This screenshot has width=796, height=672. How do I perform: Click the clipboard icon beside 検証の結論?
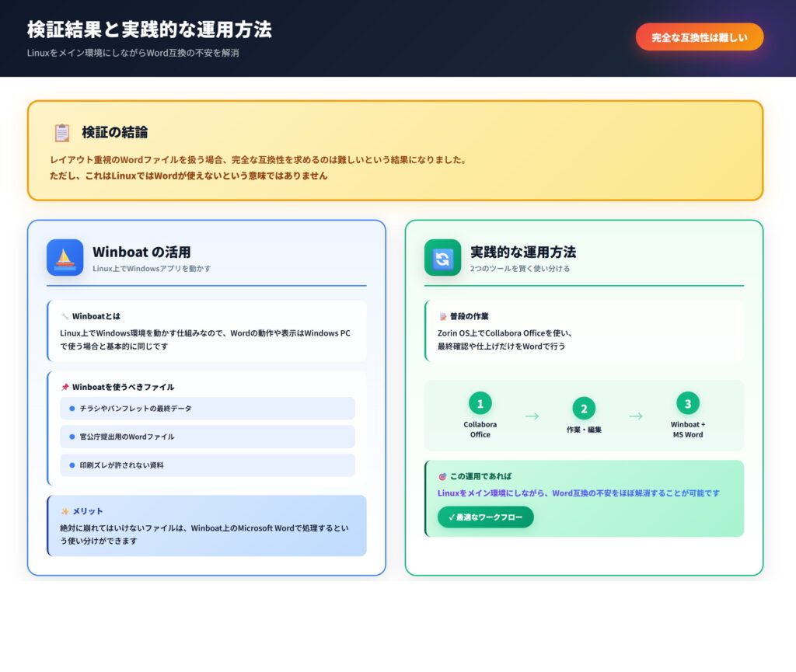coord(61,133)
